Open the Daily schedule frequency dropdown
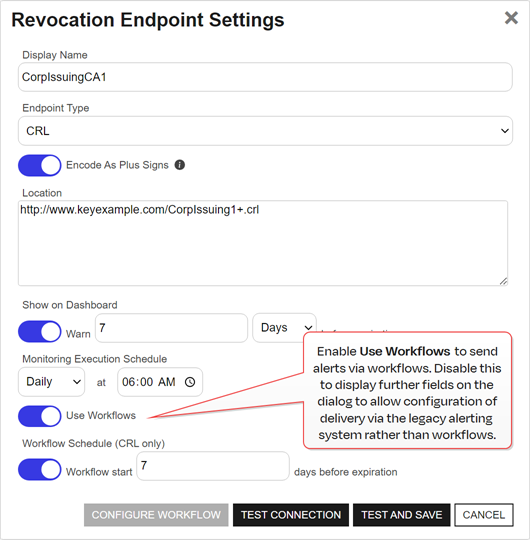This screenshot has width=530, height=540. [51, 382]
